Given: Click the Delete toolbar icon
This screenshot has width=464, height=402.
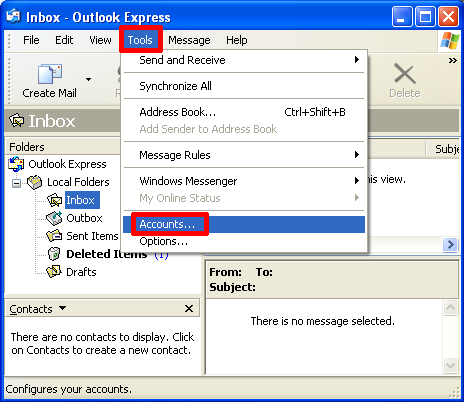Looking at the screenshot, I should pyautogui.click(x=405, y=73).
